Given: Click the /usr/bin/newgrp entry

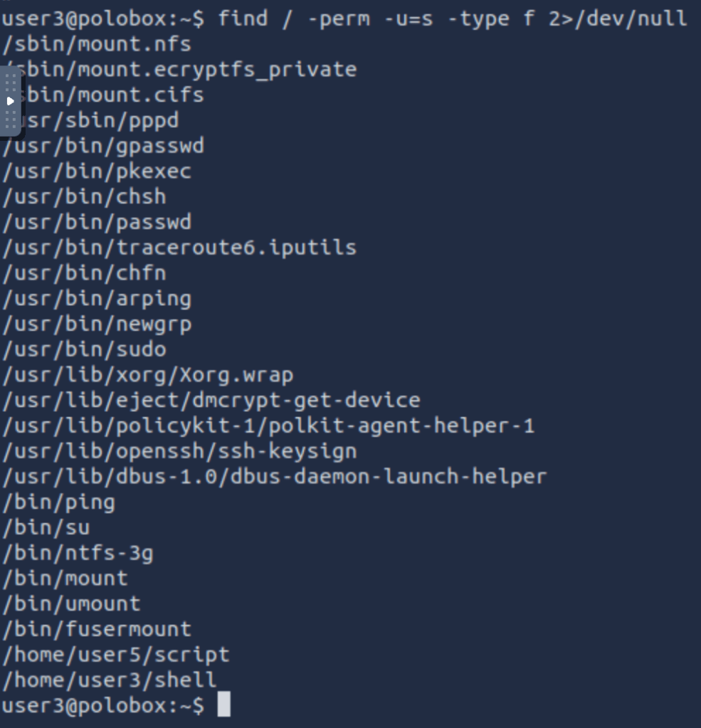Looking at the screenshot, I should (97, 324).
